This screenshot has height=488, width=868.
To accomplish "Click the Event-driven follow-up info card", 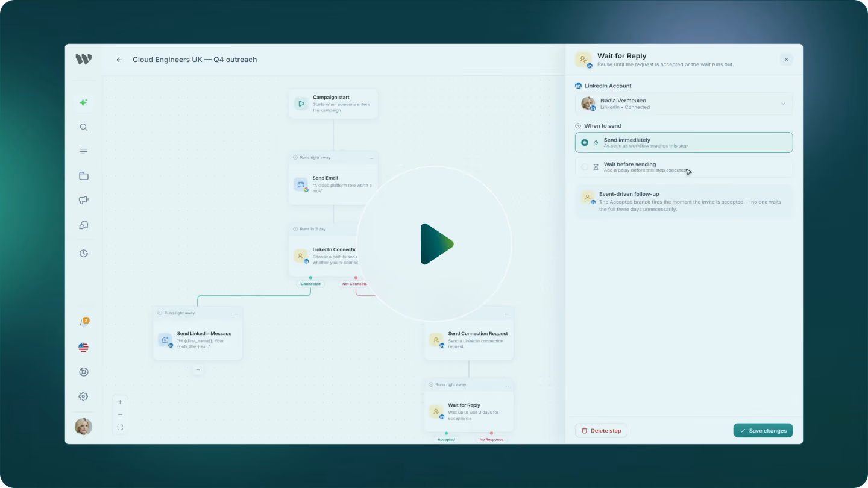I will (684, 202).
